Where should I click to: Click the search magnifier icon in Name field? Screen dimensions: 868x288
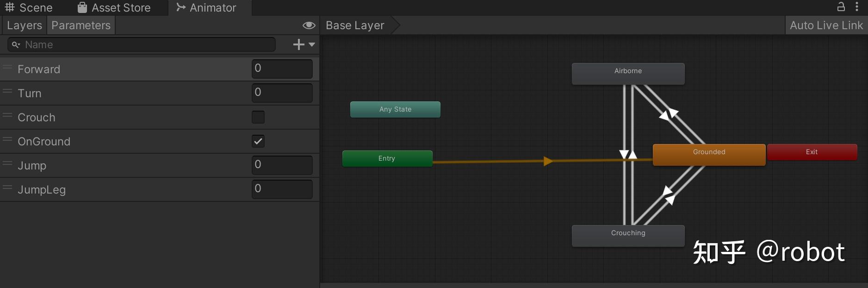(x=16, y=45)
